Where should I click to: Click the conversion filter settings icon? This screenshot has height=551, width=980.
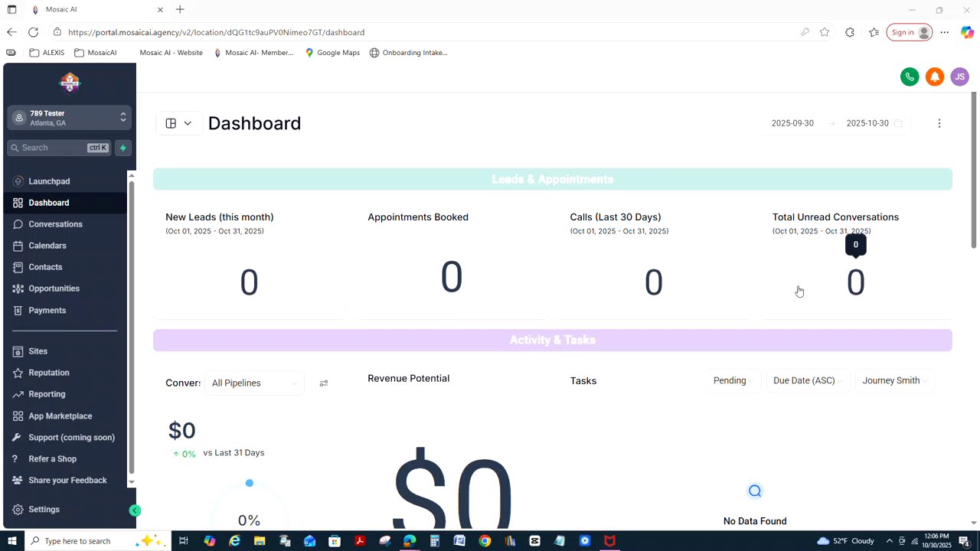(324, 383)
